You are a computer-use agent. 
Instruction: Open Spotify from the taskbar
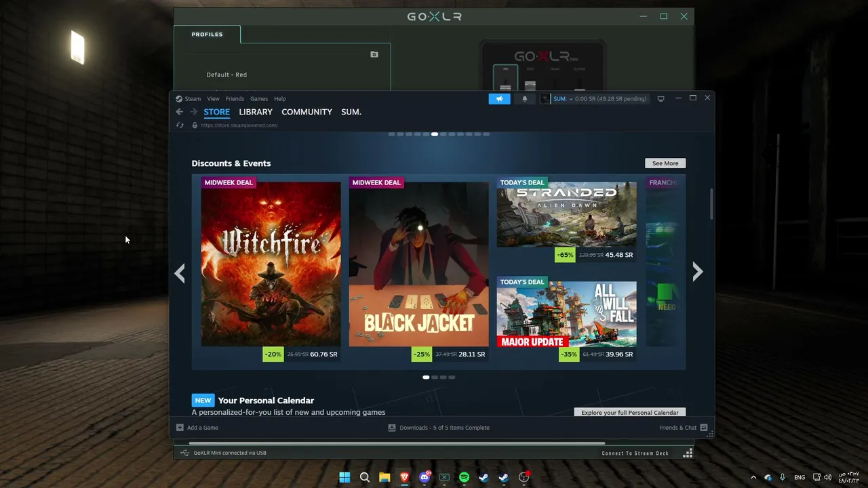click(464, 477)
